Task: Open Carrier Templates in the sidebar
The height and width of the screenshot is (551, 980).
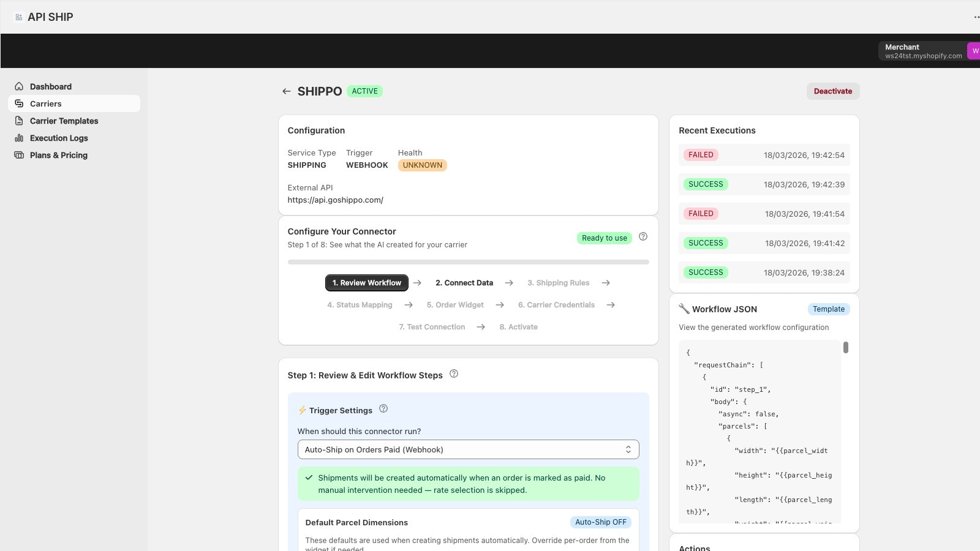Action: click(x=74, y=121)
